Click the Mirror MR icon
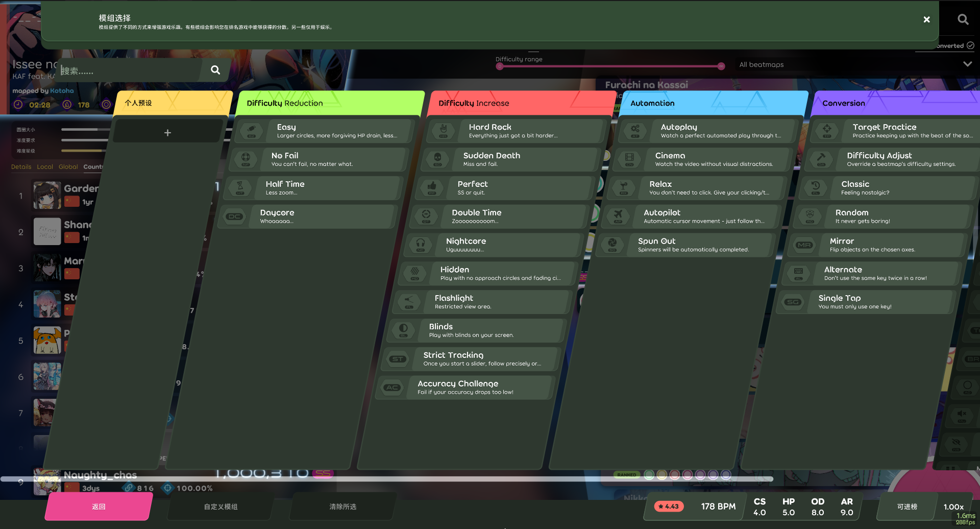 click(x=804, y=245)
